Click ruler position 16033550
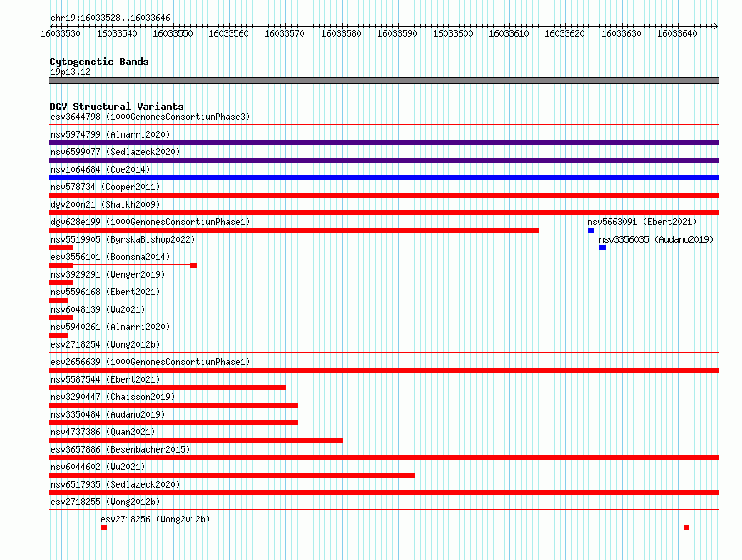Image resolution: width=742 pixels, height=560 pixels. pos(173,33)
